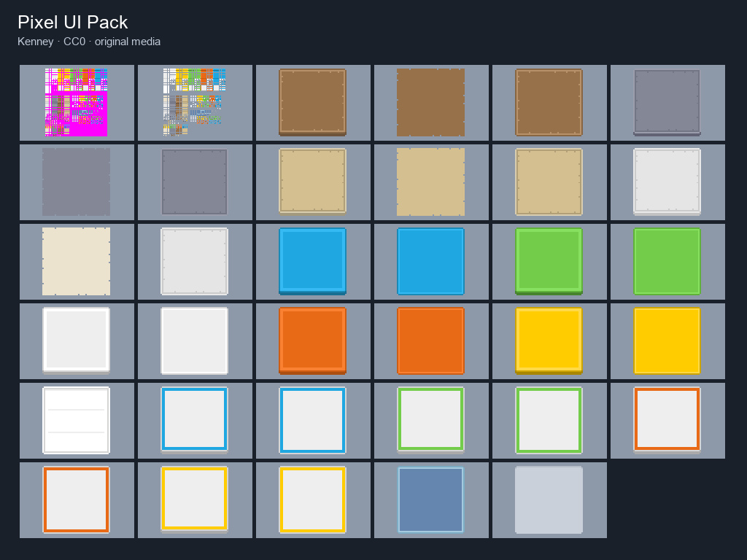This screenshot has height=560, width=747.
Task: Select the bordered brown panel with bottom shadow
Action: point(312,102)
